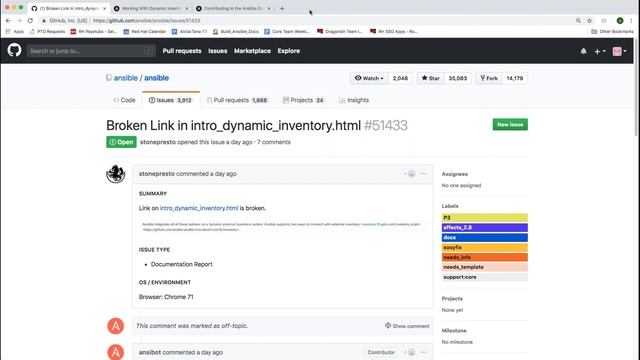
Task: Open Red Hat Calendar bookmark
Action: coord(144,31)
